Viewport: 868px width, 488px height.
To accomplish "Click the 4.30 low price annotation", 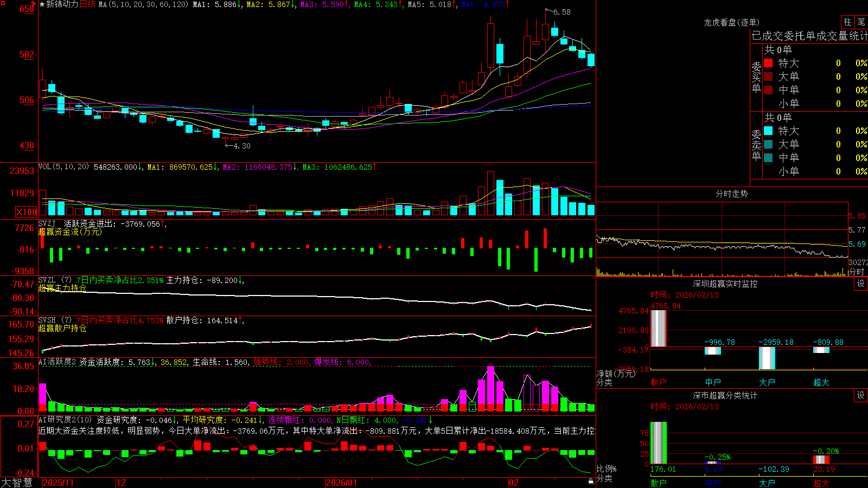I will click(x=241, y=146).
